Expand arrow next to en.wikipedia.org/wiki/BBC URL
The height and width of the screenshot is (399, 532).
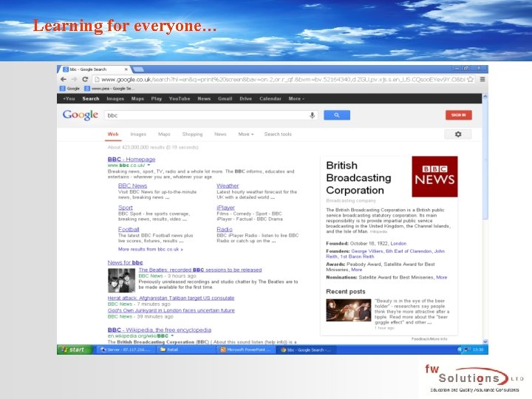[x=172, y=336]
